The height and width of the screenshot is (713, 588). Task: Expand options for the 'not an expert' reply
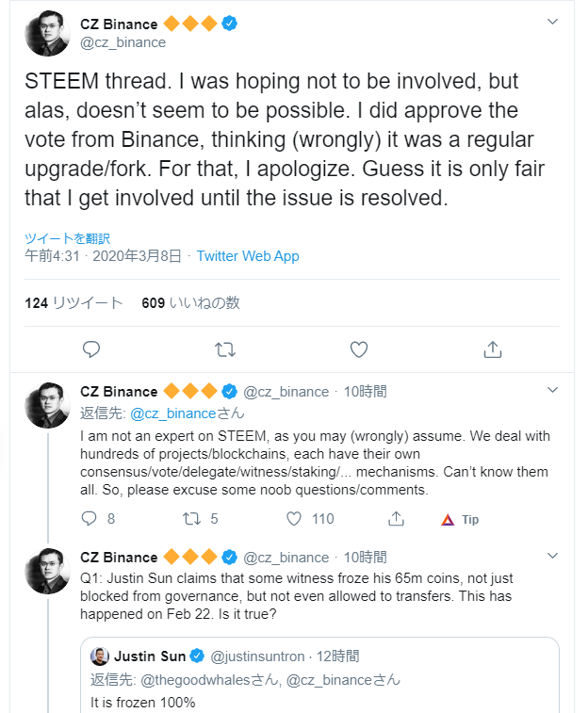554,389
